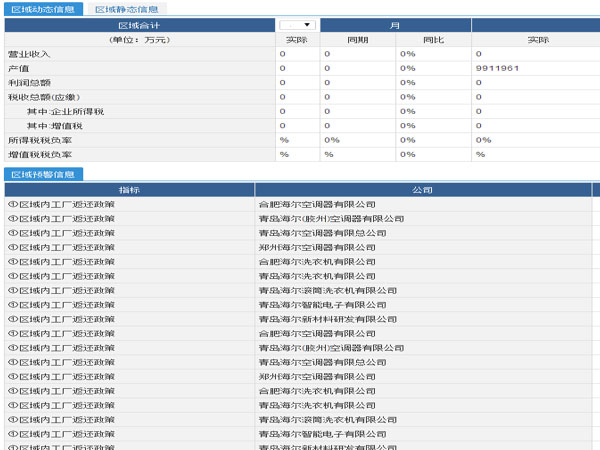600x450 pixels.
Task: Select the 税收总额(应缴) row label
Action: tap(44, 97)
